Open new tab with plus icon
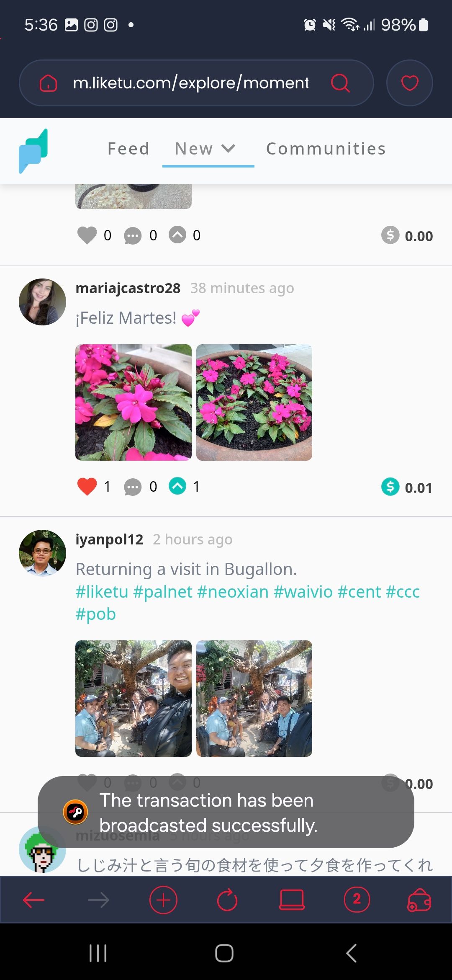Image resolution: width=452 pixels, height=980 pixels. coord(163,900)
